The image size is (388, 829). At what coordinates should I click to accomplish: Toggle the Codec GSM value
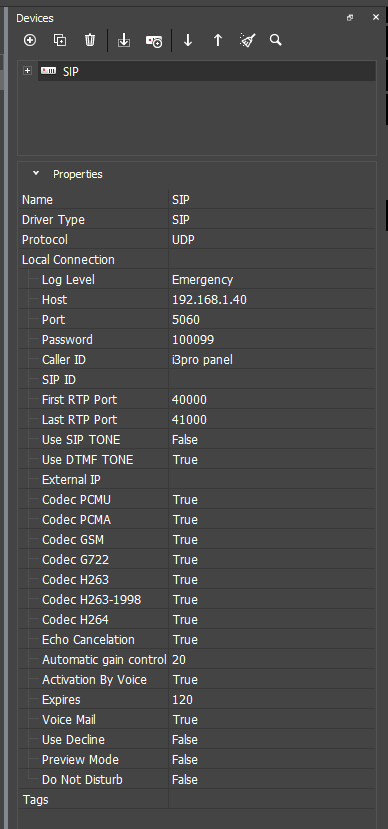click(x=272, y=540)
